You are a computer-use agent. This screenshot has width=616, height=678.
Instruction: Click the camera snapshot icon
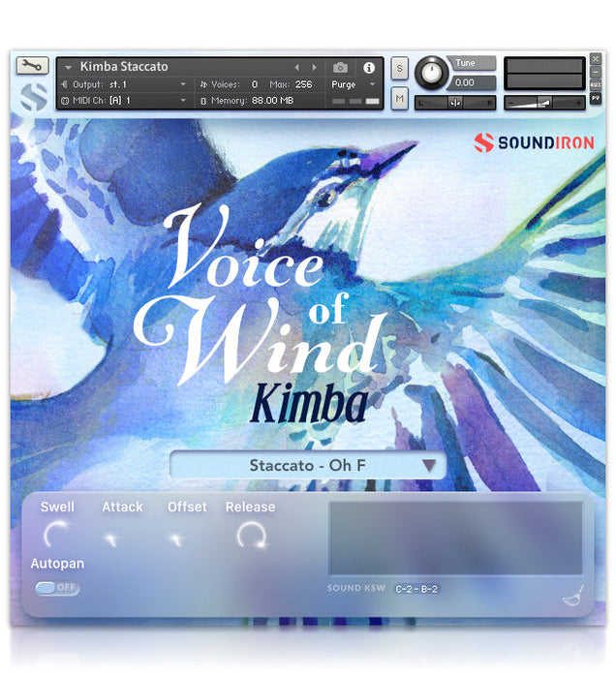tap(340, 68)
